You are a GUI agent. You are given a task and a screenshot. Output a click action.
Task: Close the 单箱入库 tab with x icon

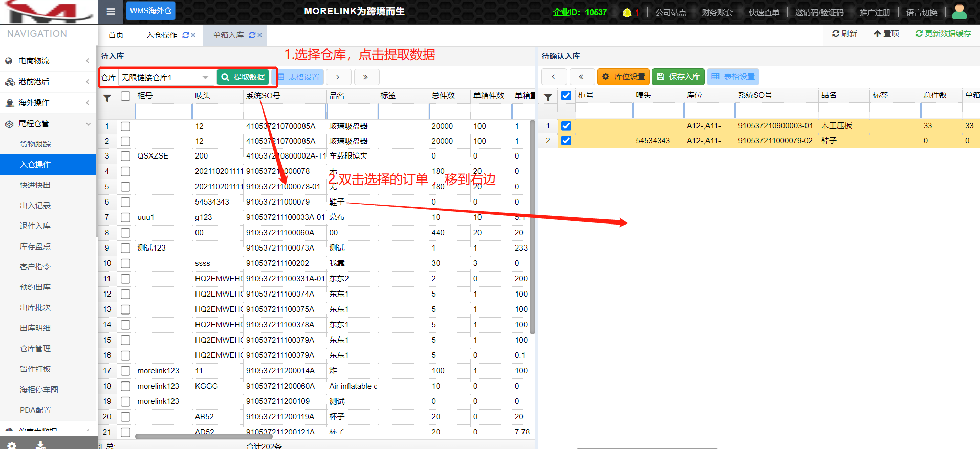click(260, 35)
